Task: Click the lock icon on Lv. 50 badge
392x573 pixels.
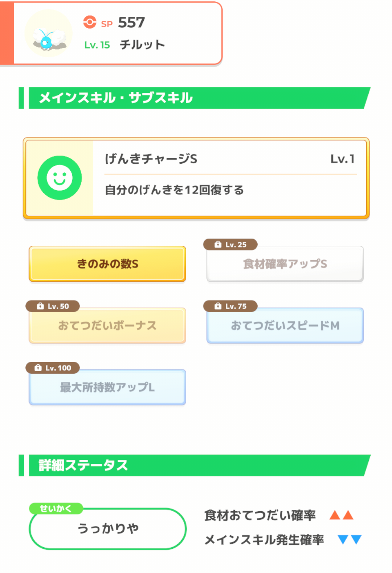Action: [x=40, y=306]
